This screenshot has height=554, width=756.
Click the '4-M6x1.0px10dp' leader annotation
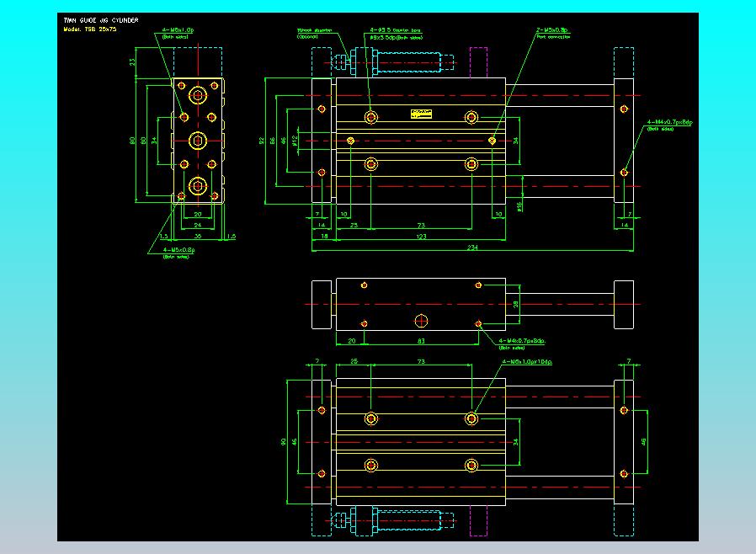click(x=527, y=362)
